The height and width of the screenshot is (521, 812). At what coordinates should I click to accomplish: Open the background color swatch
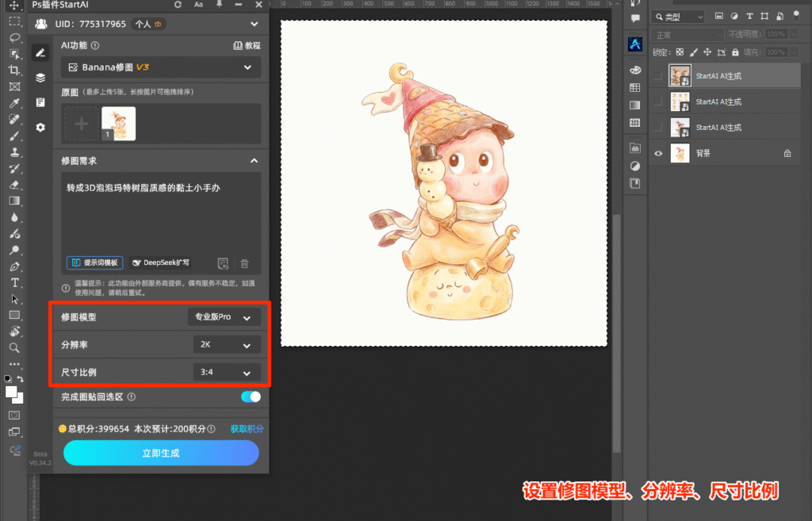click(x=20, y=400)
